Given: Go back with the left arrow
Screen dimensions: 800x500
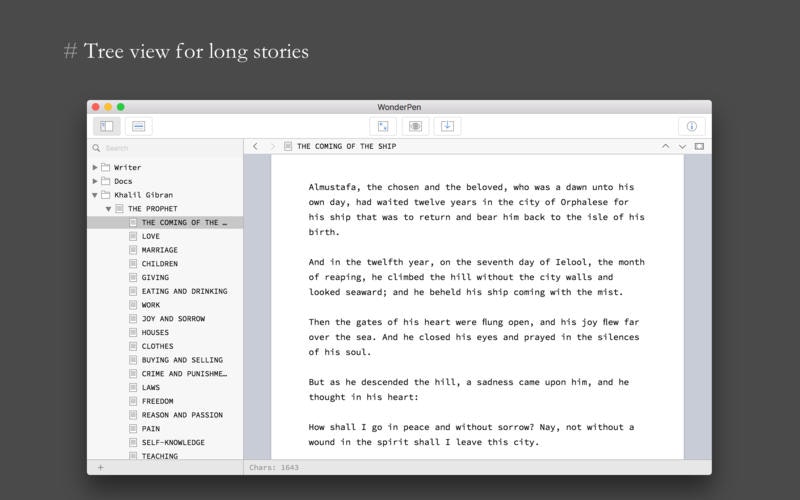Looking at the screenshot, I should [x=256, y=146].
